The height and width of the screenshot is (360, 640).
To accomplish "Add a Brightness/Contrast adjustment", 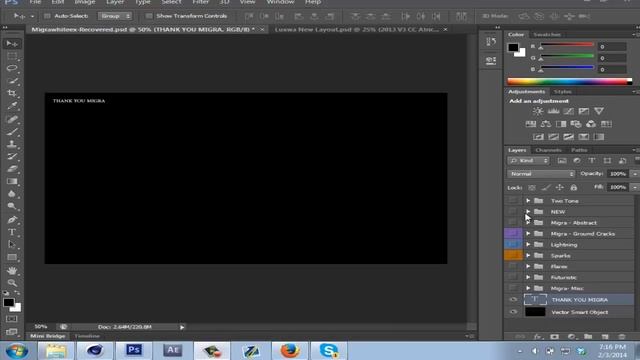I will 538,111.
